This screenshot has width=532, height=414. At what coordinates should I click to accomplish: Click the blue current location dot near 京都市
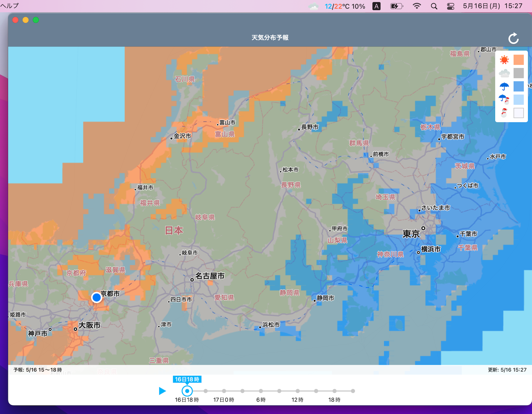[x=97, y=297]
